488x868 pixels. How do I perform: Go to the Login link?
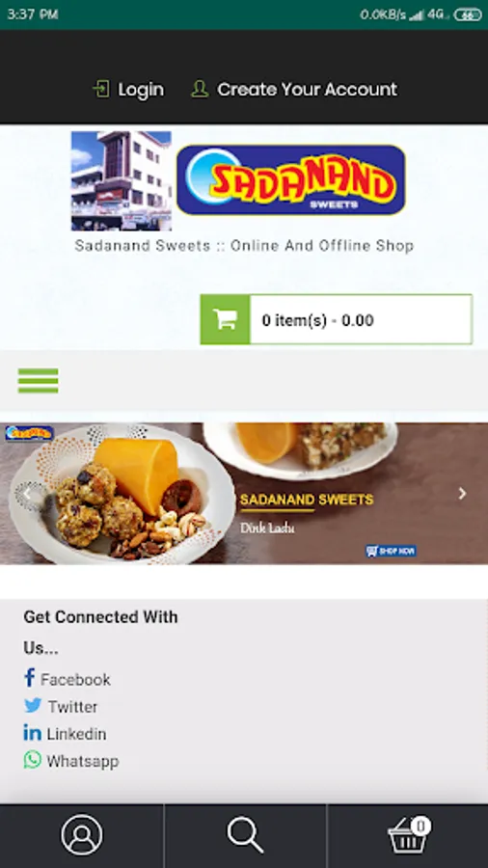(x=141, y=90)
